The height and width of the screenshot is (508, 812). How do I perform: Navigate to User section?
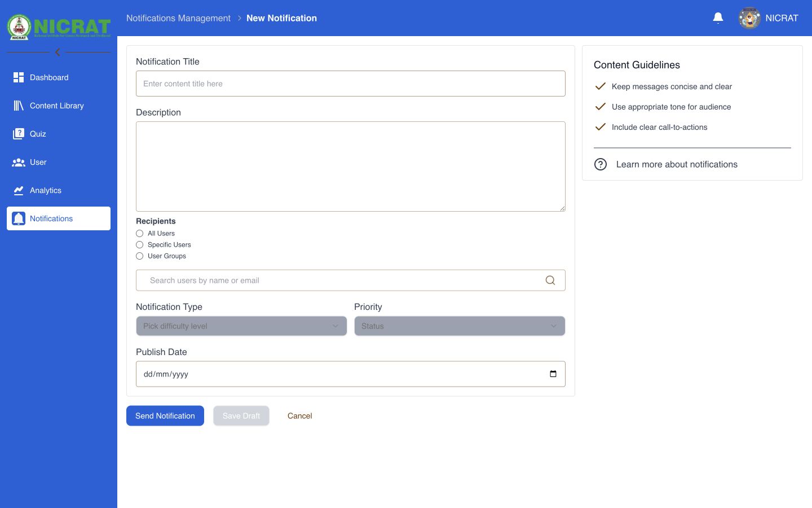click(59, 162)
